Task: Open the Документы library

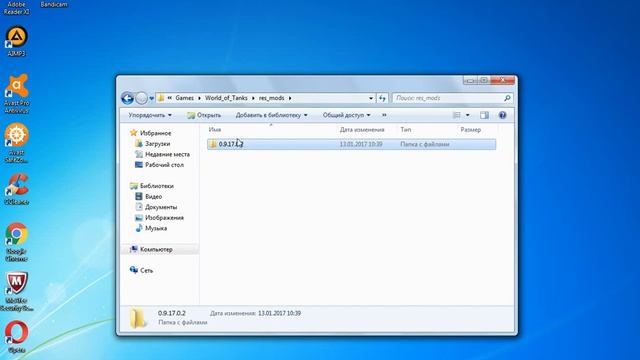Action: tap(161, 207)
